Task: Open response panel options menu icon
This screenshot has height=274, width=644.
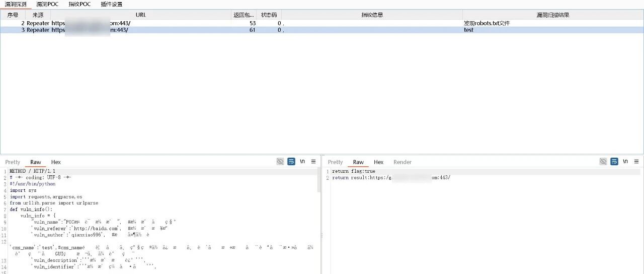Action: [636, 162]
